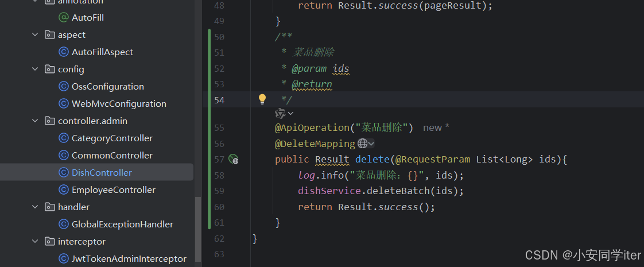The height and width of the screenshot is (267, 644).
Task: Click the @return doc tag
Action: (312, 84)
